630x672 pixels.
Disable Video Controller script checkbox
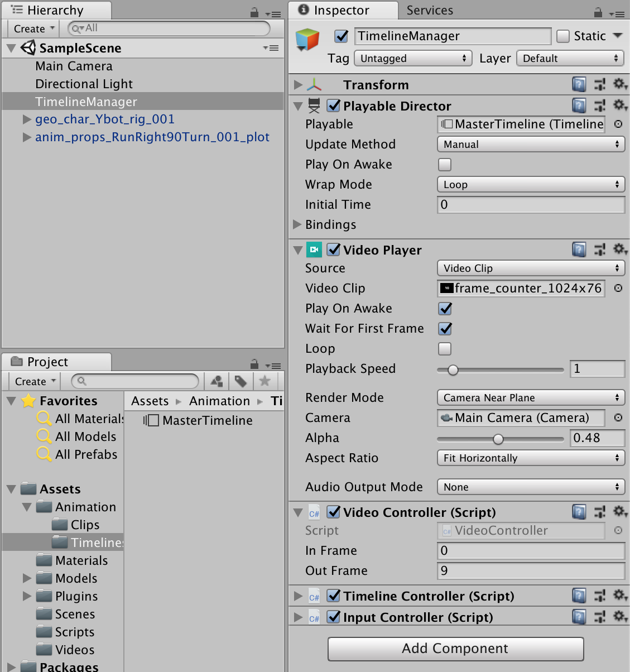coord(334,512)
